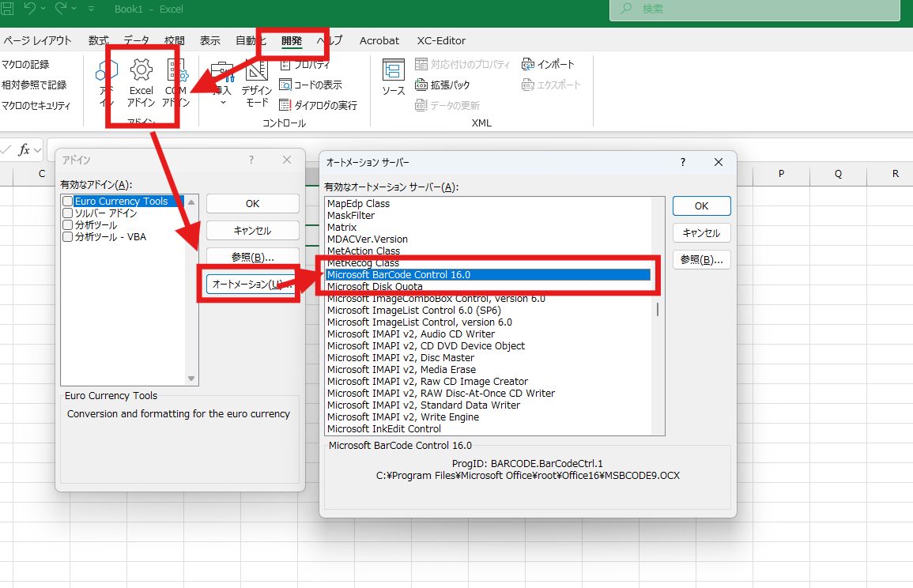Open redo history dropdown arrow
Image resolution: width=913 pixels, height=588 pixels.
(x=74, y=9)
